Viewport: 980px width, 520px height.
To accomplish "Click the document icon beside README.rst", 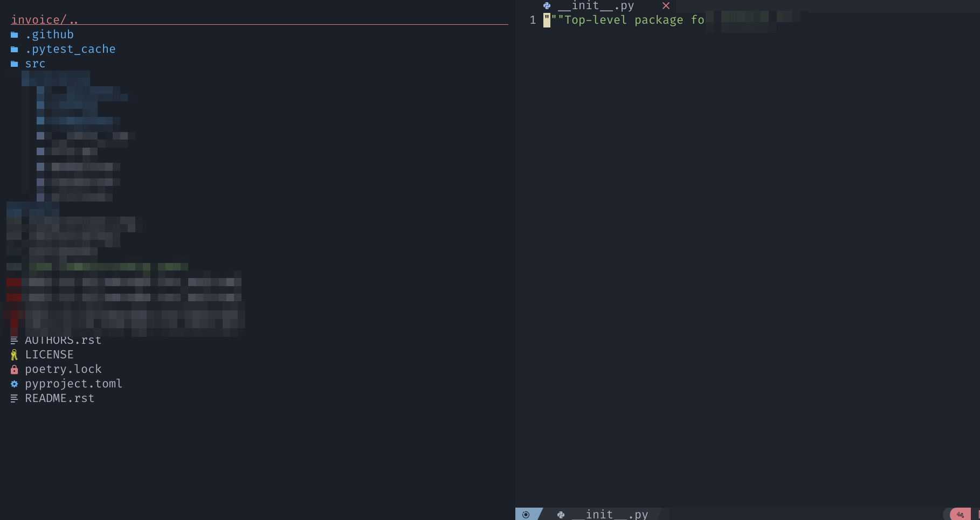I will (x=14, y=398).
